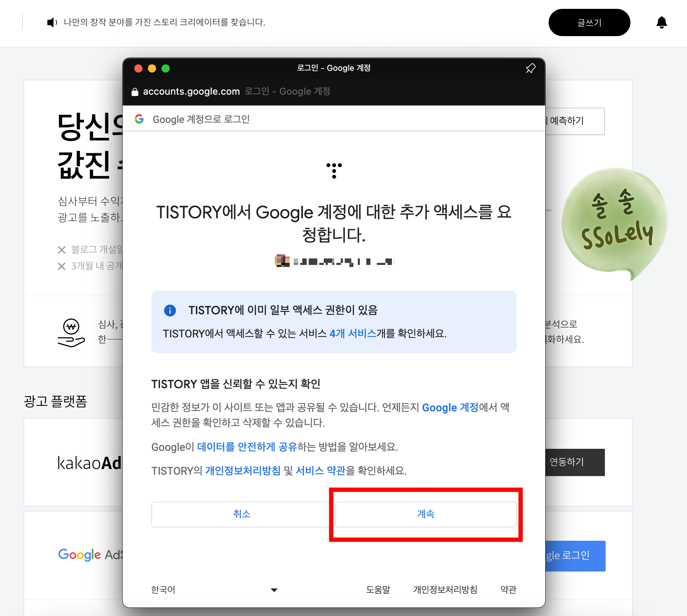Open the 서비스 약관 link
687x616 pixels.
(x=321, y=471)
